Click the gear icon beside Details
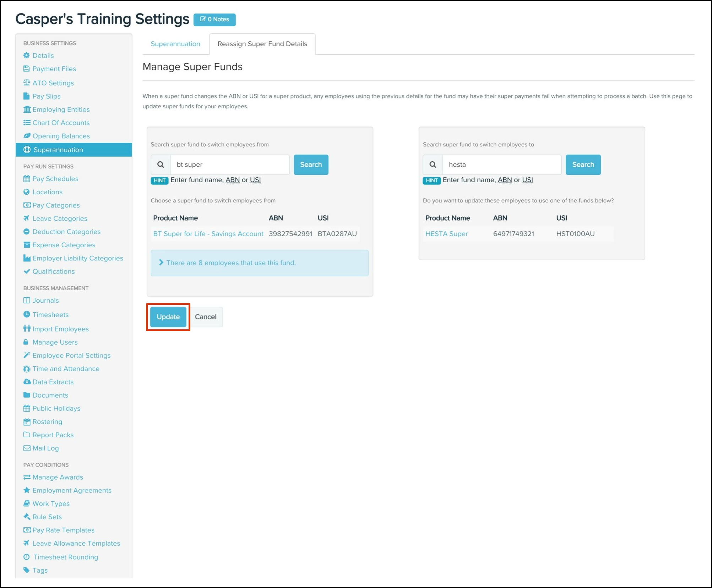Screen dimensions: 712x588 click(x=26, y=55)
